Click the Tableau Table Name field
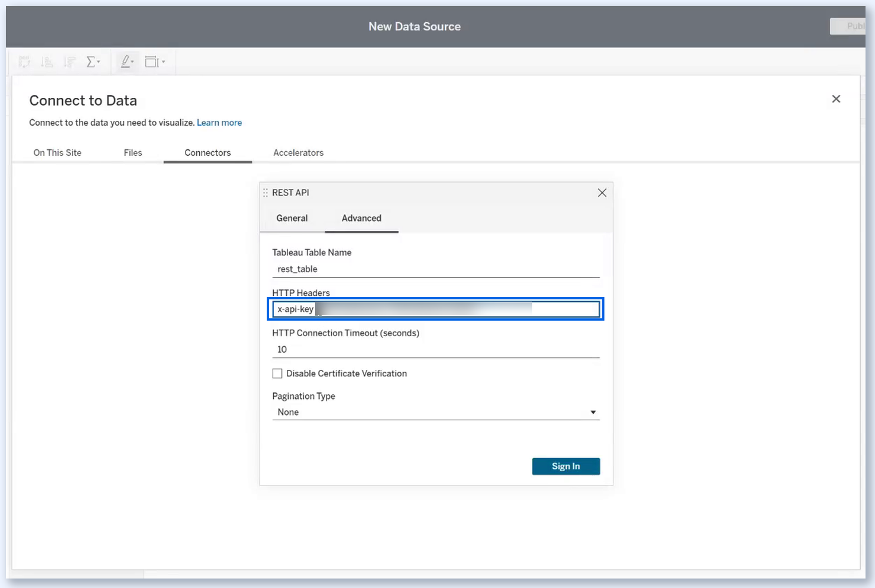Screen dimensions: 875x588 click(x=436, y=269)
